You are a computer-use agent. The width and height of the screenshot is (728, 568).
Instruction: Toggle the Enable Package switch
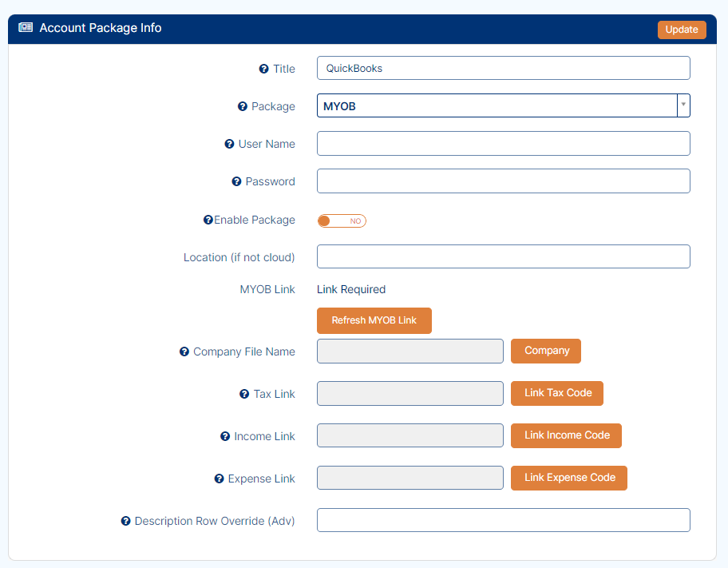[x=342, y=220]
